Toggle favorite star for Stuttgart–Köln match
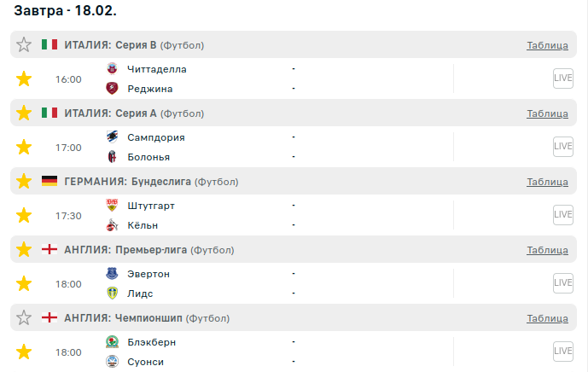The width and height of the screenshot is (588, 372). 24,216
